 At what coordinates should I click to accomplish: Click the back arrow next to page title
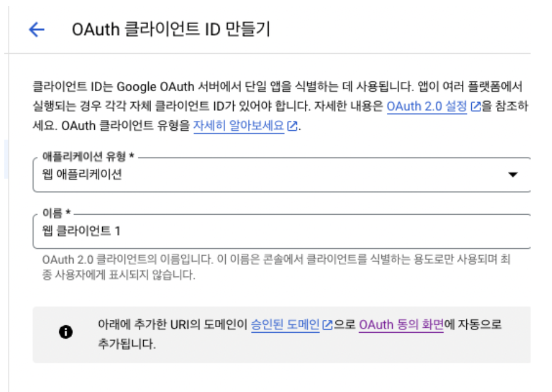(37, 29)
